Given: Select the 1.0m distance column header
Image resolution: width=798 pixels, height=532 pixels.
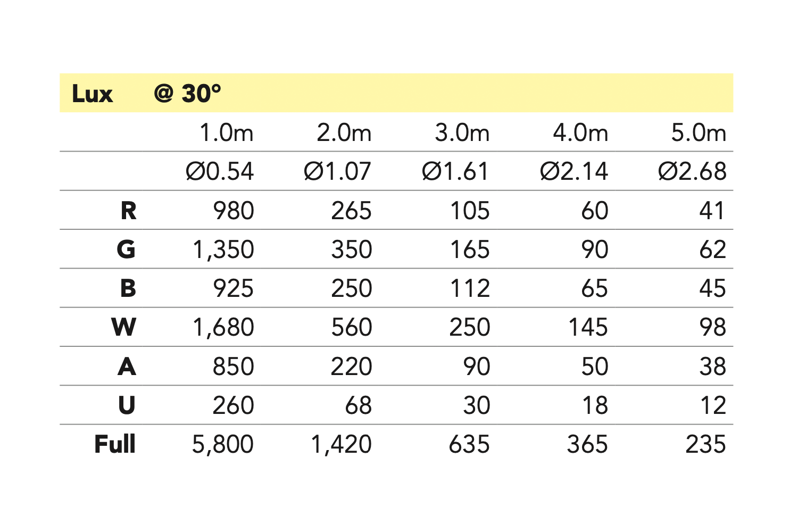Looking at the screenshot, I should (x=226, y=132).
